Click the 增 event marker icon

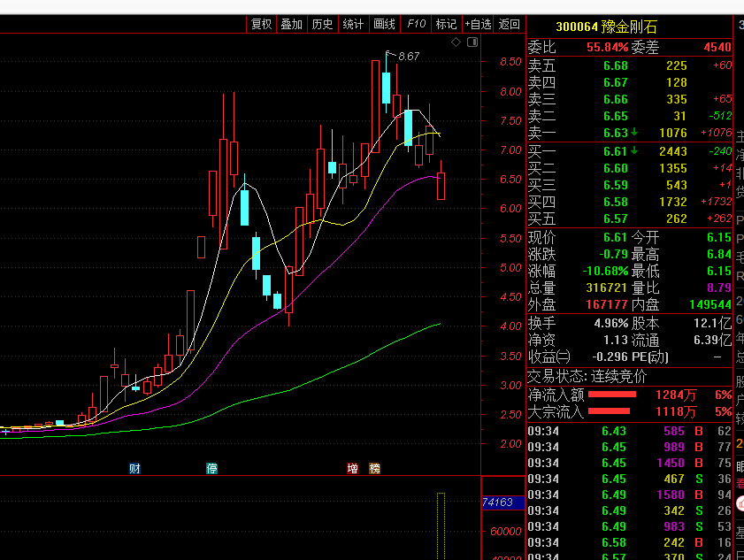[352, 468]
